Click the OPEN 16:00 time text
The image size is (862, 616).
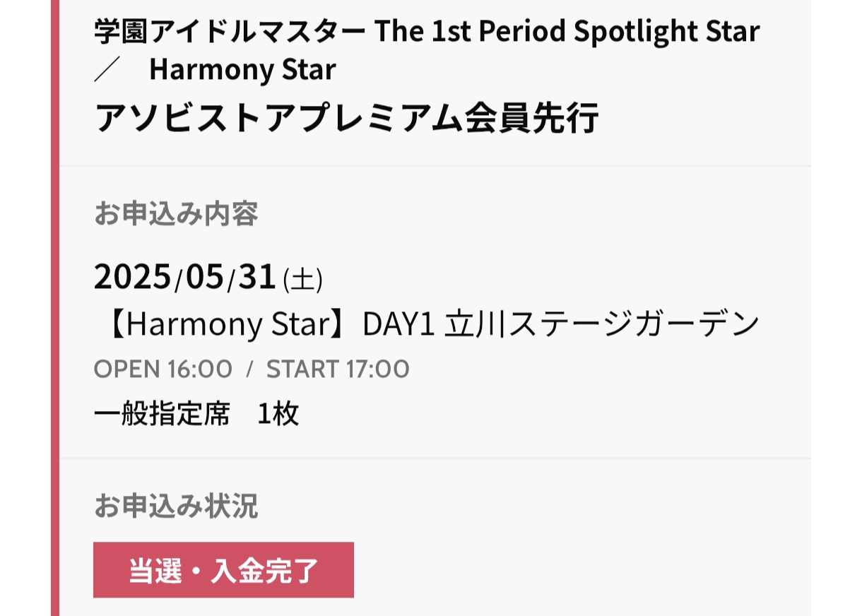(163, 369)
